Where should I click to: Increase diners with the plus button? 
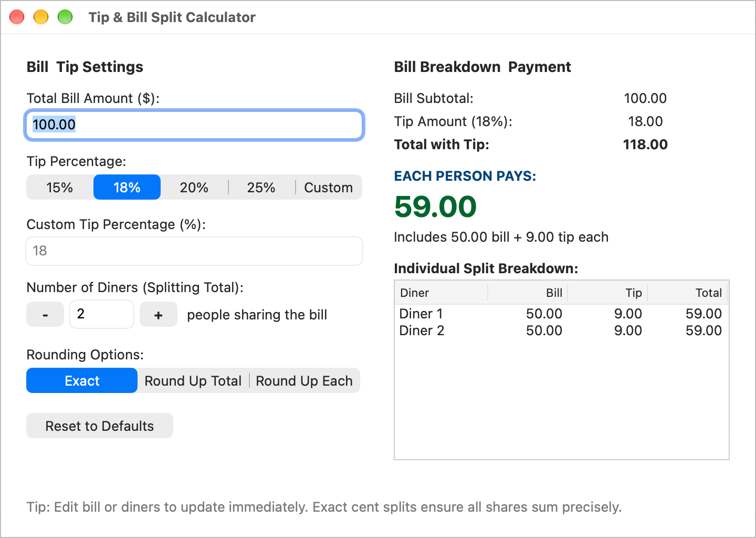[159, 315]
